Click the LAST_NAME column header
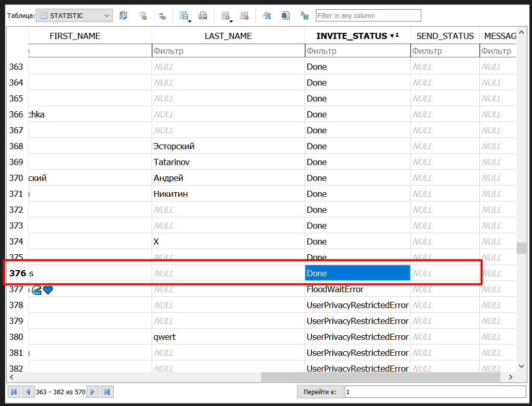 [x=228, y=36]
